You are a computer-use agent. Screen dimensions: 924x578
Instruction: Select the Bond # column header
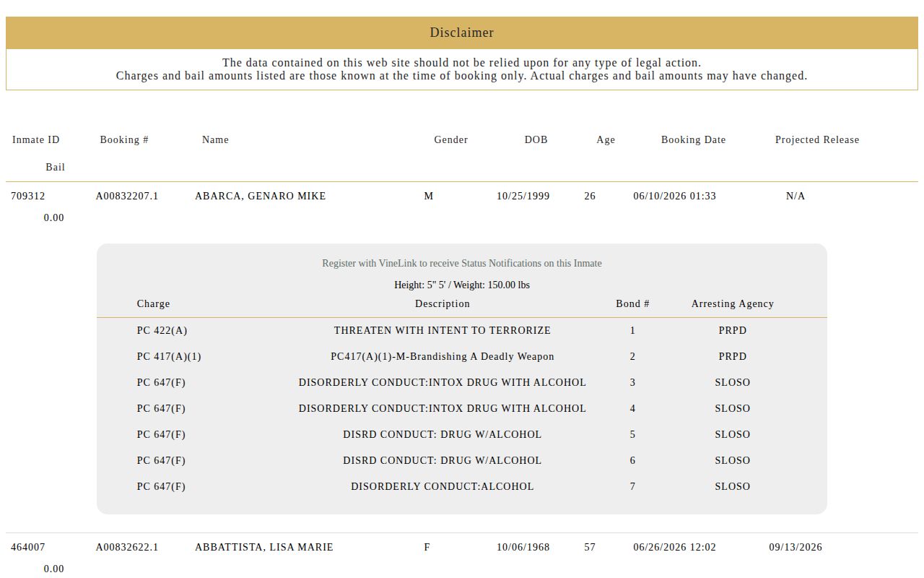pyautogui.click(x=632, y=303)
